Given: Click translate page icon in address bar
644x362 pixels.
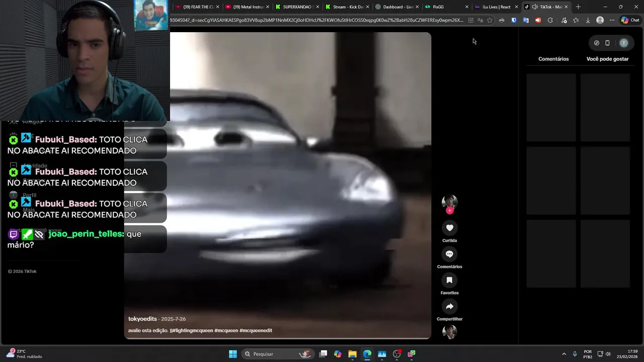Looking at the screenshot, I should coord(480,20).
